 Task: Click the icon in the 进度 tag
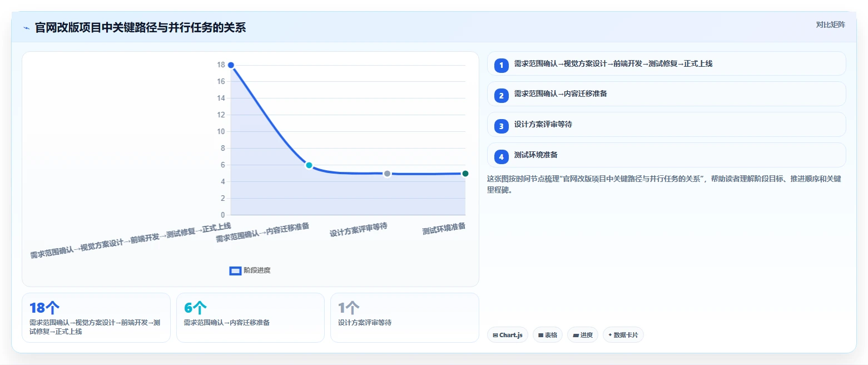(576, 336)
